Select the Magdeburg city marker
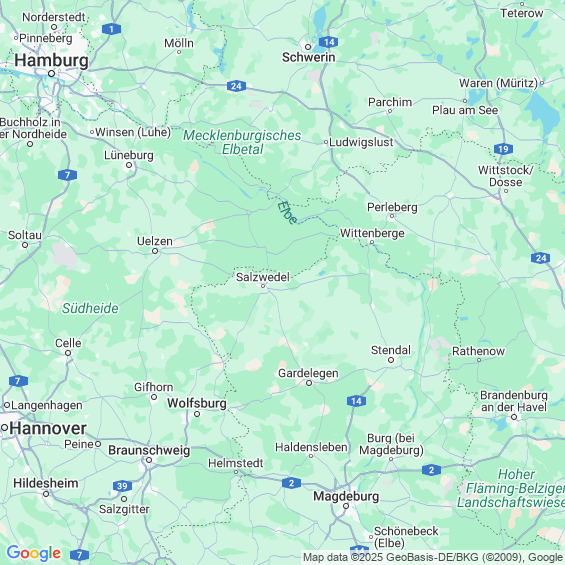 click(x=346, y=506)
